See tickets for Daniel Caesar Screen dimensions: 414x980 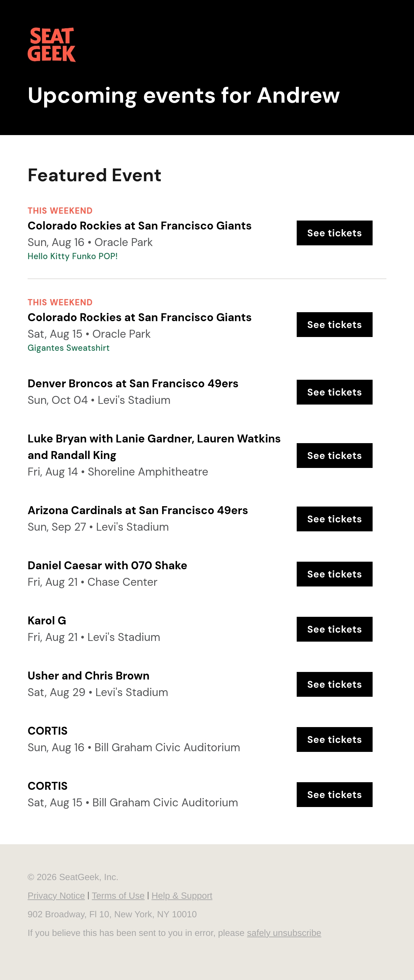[x=334, y=574]
